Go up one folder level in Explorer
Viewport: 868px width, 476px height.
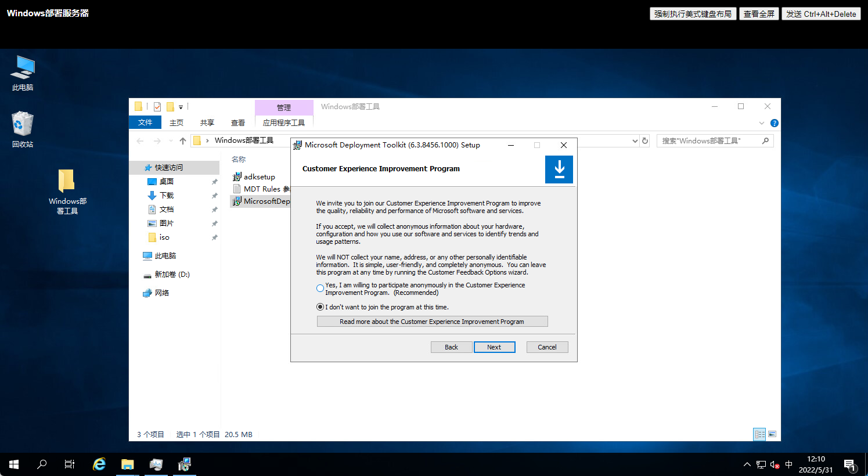[183, 140]
